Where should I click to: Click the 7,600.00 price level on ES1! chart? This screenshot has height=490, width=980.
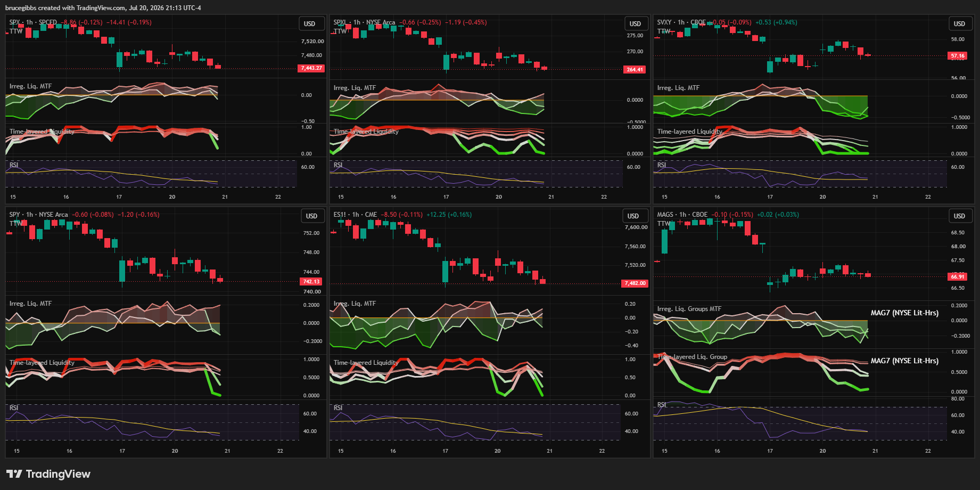coord(636,227)
